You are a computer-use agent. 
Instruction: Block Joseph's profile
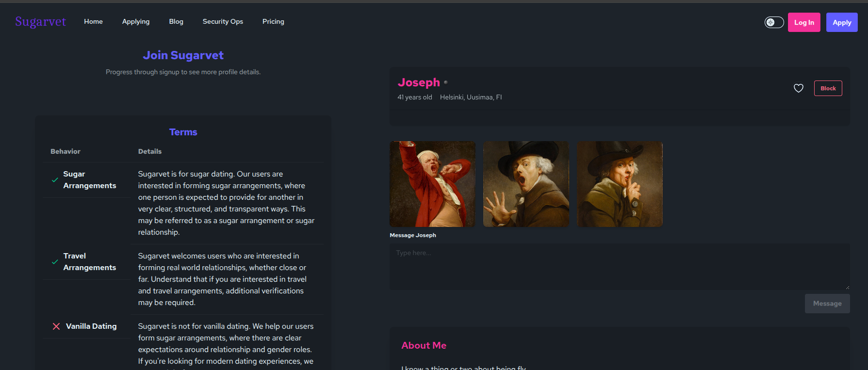point(828,88)
